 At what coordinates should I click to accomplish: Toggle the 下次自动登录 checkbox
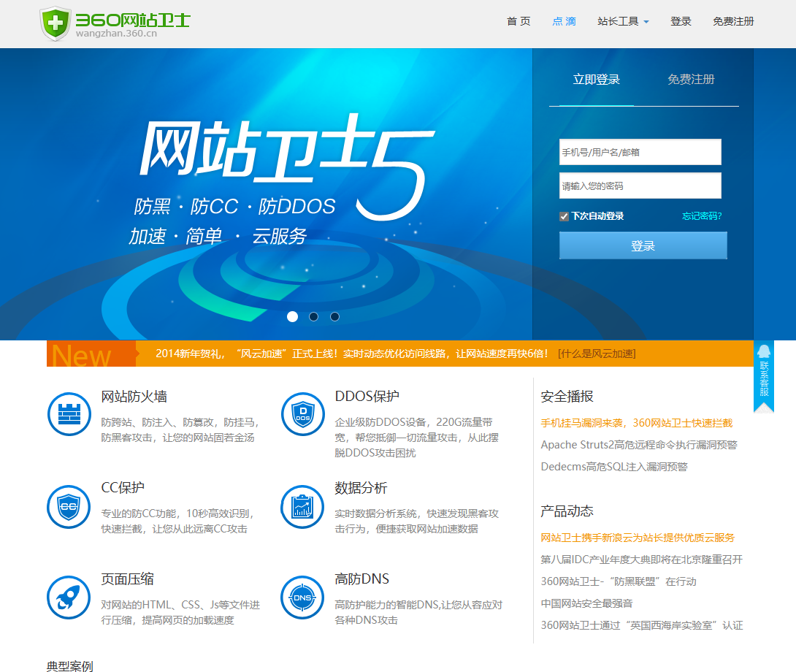click(x=564, y=216)
